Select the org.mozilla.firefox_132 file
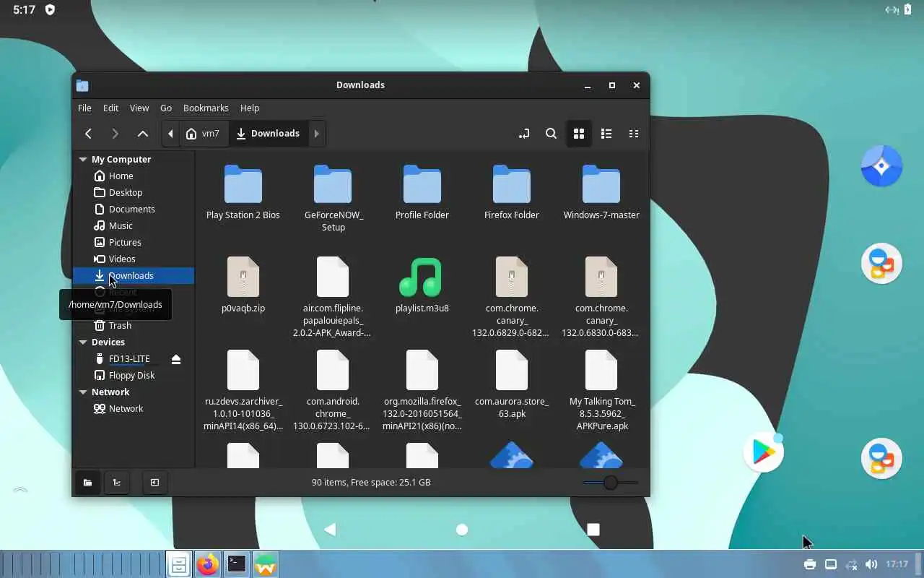 click(x=422, y=390)
